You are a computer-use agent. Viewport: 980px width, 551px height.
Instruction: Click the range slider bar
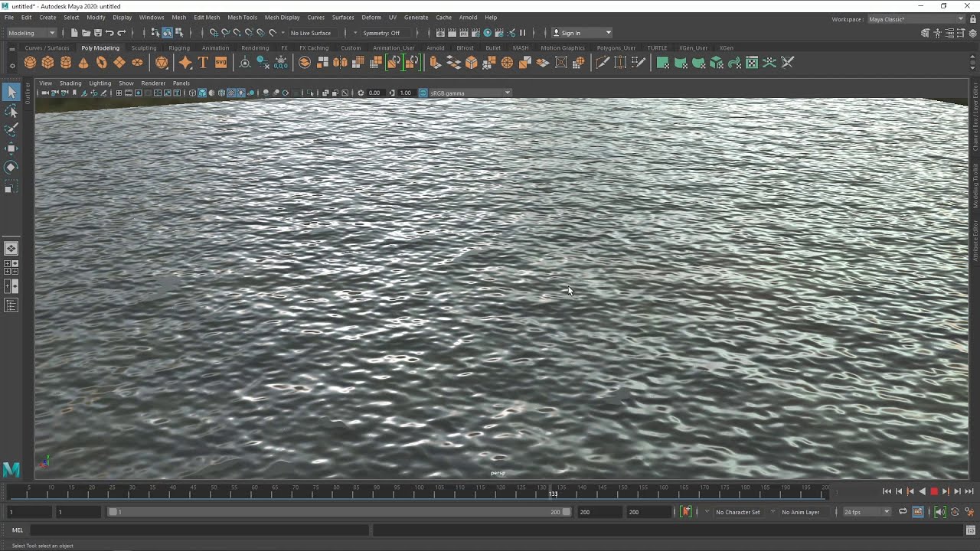(340, 512)
